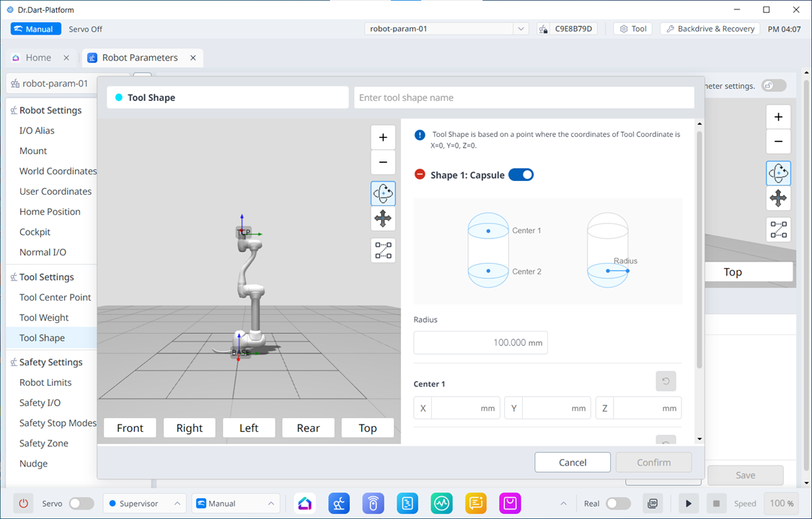Cancel the Tool Shape dialog
Viewport: 812px width, 519px height.
tap(573, 462)
